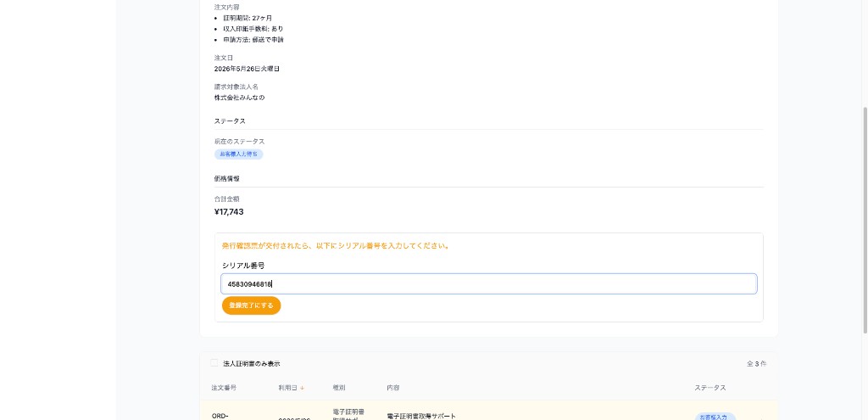Click the 株式会社みんなの company name
The height and width of the screenshot is (420, 868).
tap(239, 98)
